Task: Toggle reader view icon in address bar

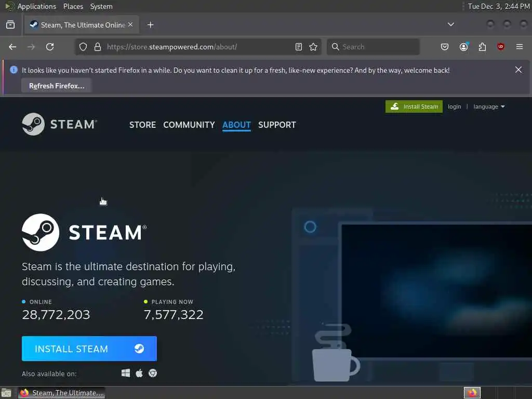Action: (299, 47)
